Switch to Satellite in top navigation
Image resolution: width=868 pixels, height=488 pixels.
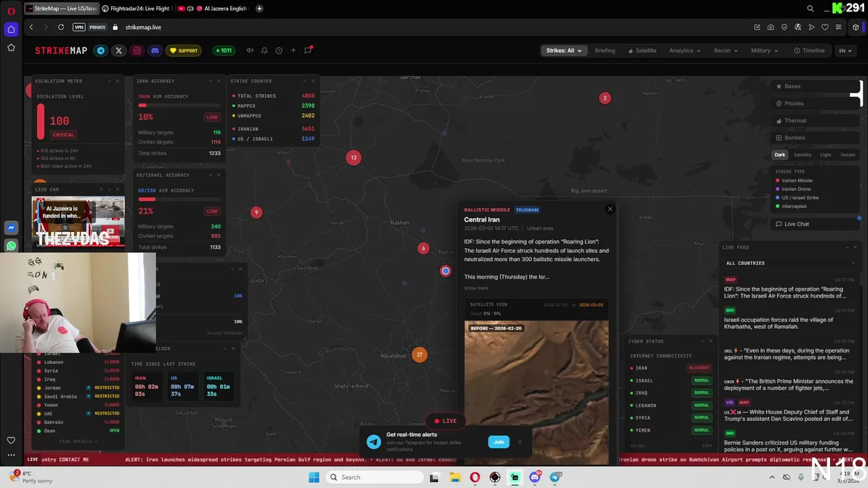(x=642, y=50)
